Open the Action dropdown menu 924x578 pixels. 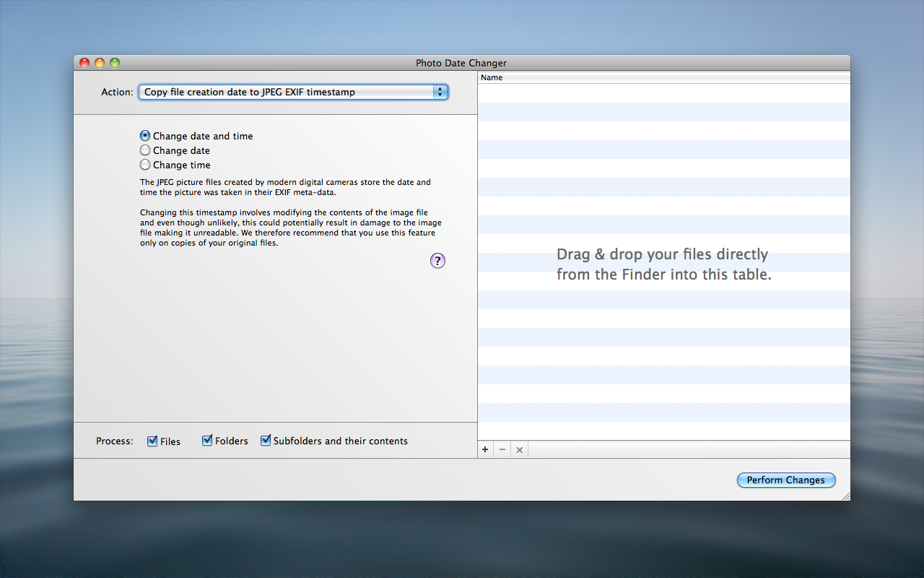point(294,92)
